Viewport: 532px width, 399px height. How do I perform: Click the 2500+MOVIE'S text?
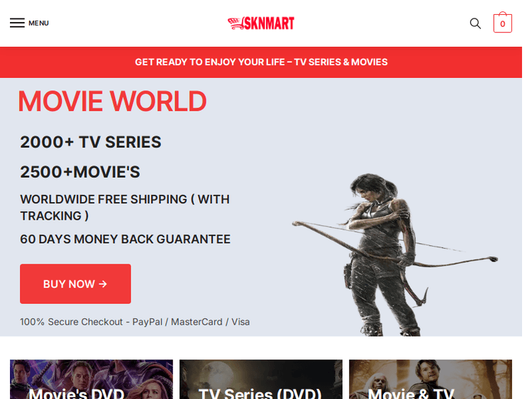pyautogui.click(x=80, y=172)
